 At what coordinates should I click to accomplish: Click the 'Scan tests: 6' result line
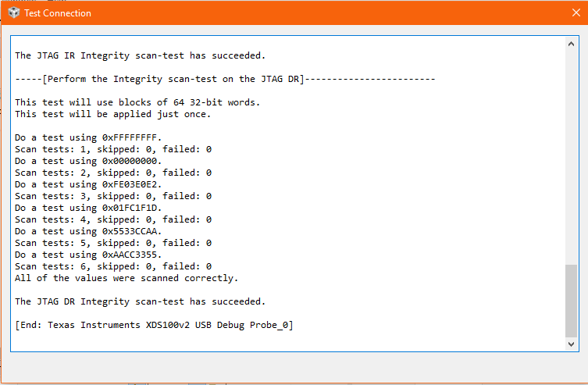[x=113, y=266]
